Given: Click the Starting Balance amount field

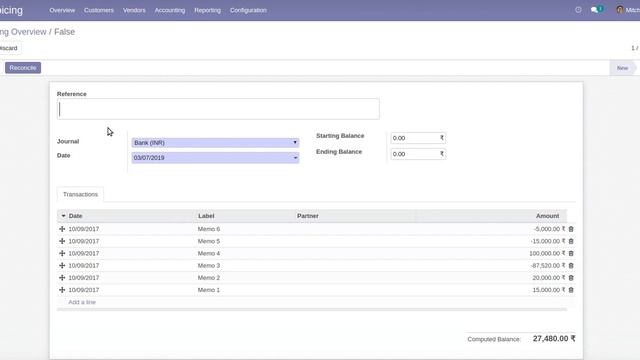Looking at the screenshot, I should point(418,138).
